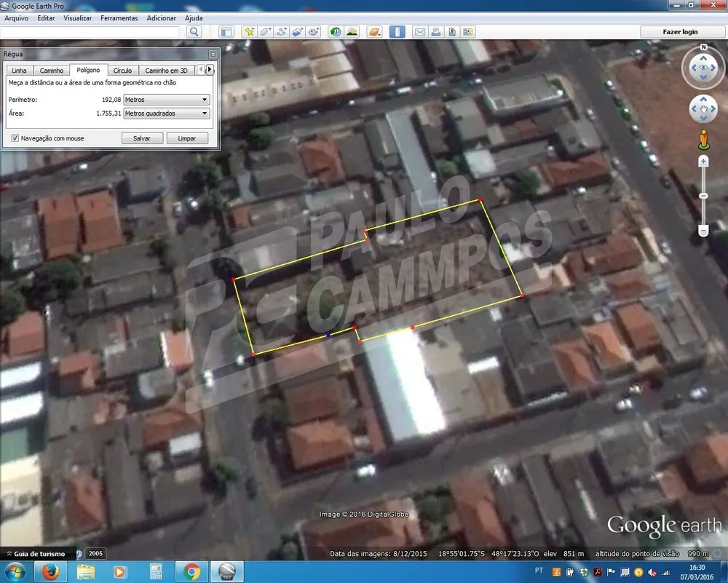
Task: Click the left tab scroll arrow in Régua
Action: (201, 70)
